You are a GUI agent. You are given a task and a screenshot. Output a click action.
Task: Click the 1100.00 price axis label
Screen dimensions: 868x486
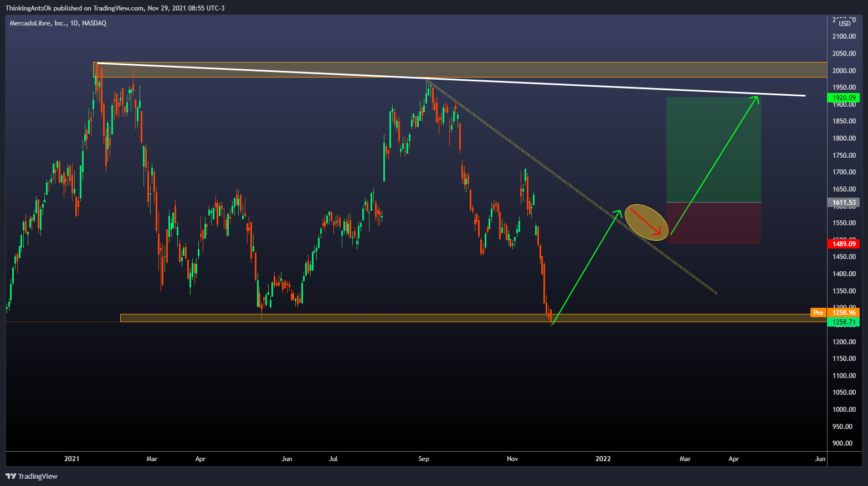click(844, 376)
